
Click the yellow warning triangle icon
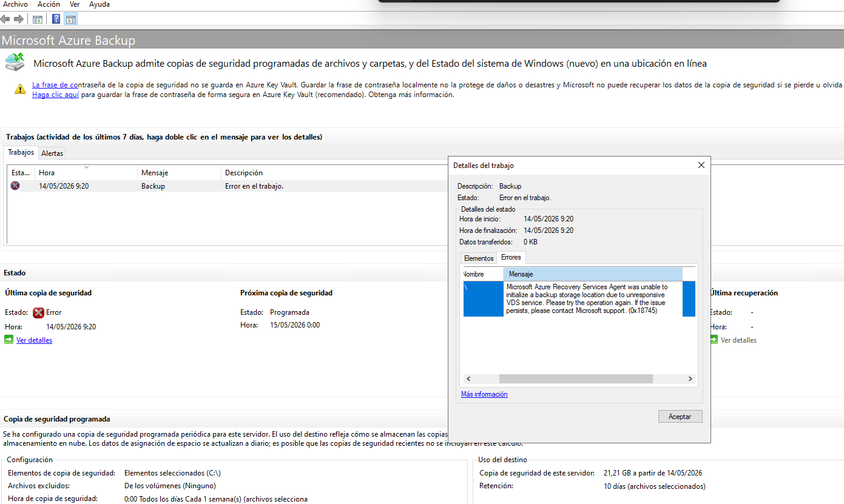point(21,89)
